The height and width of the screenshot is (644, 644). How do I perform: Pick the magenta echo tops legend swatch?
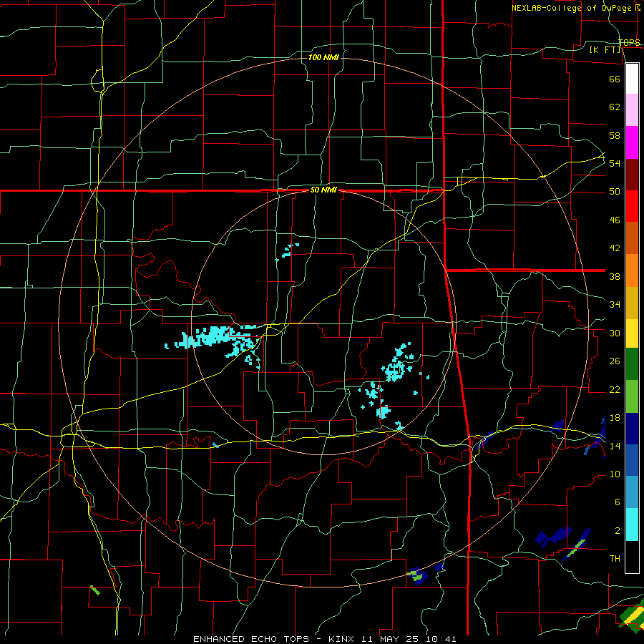632,142
